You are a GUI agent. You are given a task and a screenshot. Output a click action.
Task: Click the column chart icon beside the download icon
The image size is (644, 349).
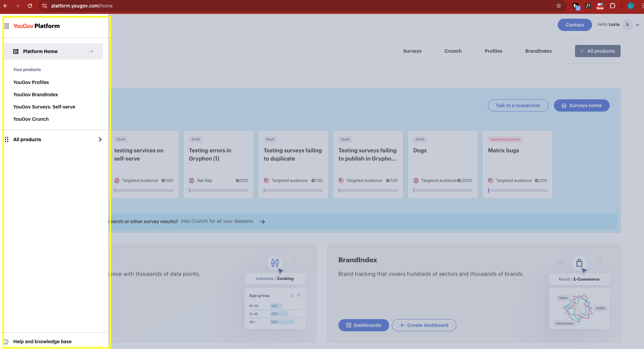pyautogui.click(x=299, y=295)
